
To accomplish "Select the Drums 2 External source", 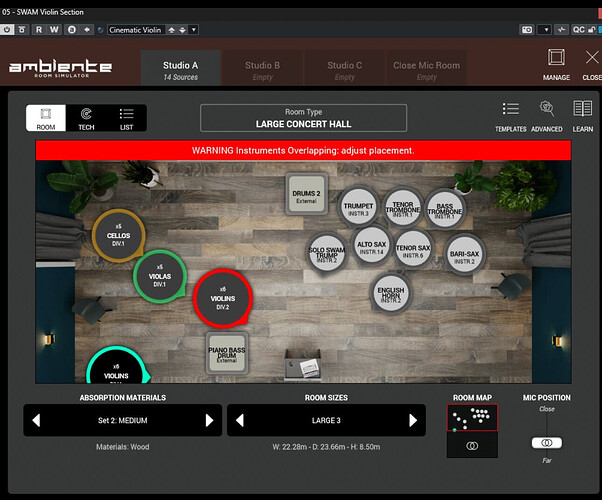I will pyautogui.click(x=306, y=194).
